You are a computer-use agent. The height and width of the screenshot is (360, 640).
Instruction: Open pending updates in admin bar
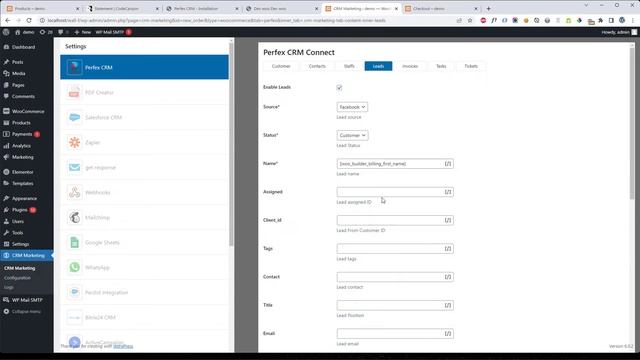tap(46, 32)
